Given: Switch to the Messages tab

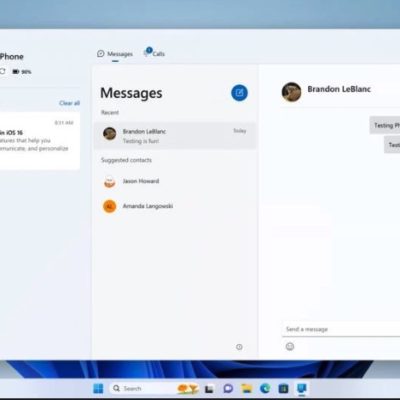Looking at the screenshot, I should 115,54.
